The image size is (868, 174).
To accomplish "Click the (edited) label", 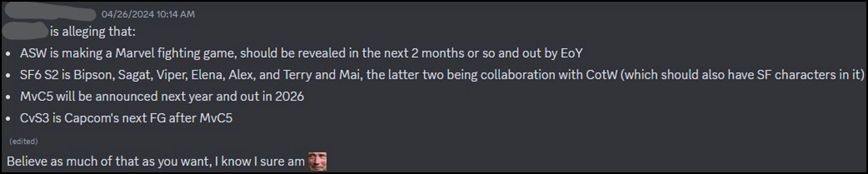I will [24, 142].
